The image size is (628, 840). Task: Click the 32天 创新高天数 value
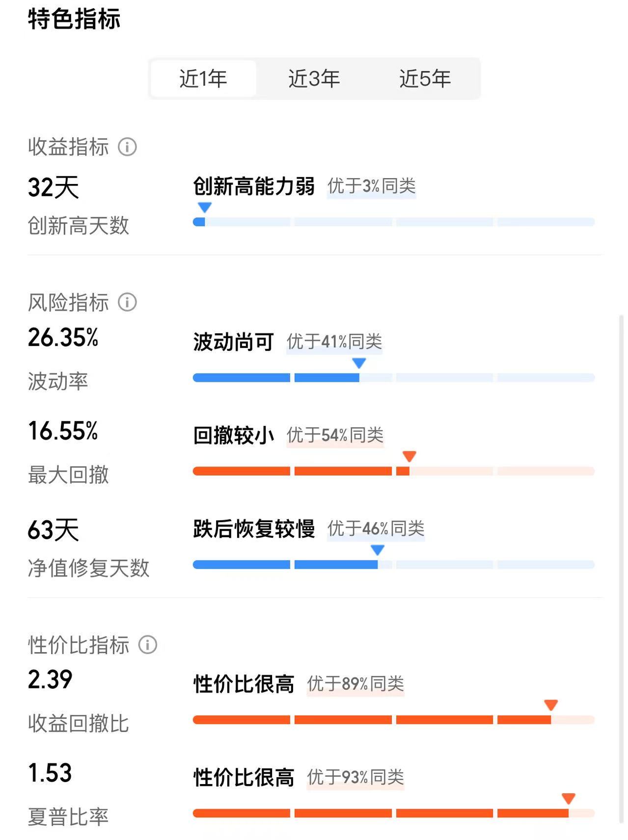click(x=54, y=187)
